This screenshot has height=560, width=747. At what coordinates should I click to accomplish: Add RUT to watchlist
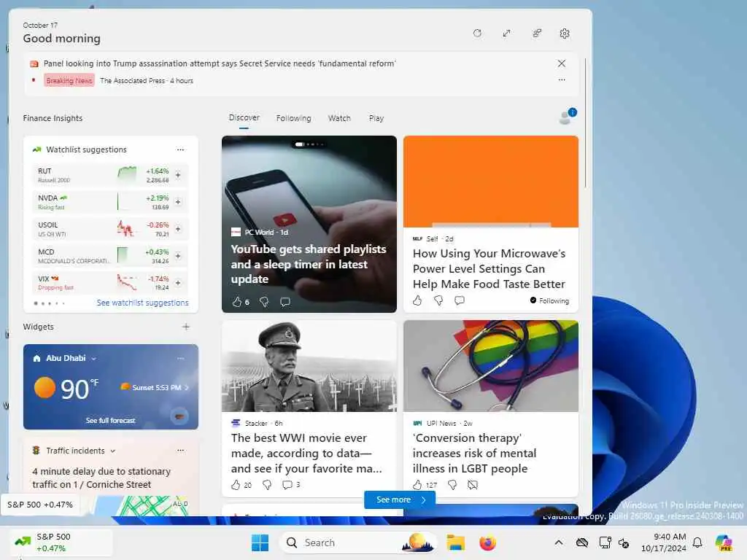point(178,175)
